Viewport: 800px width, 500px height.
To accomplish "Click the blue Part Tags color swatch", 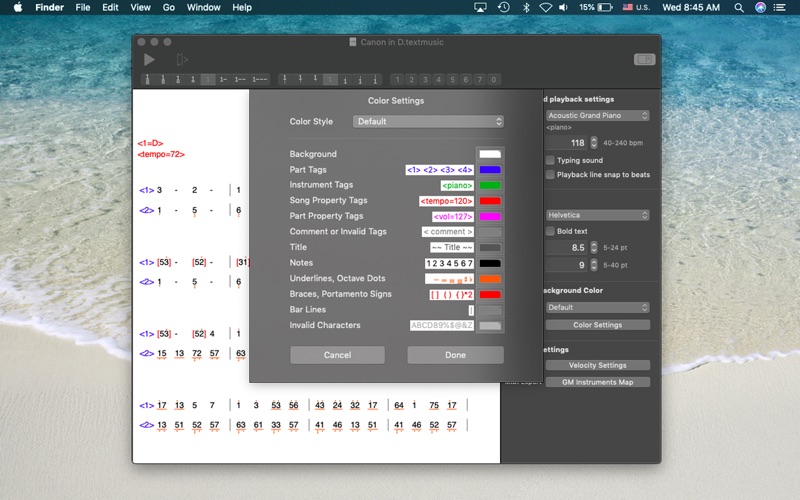I will (490, 170).
